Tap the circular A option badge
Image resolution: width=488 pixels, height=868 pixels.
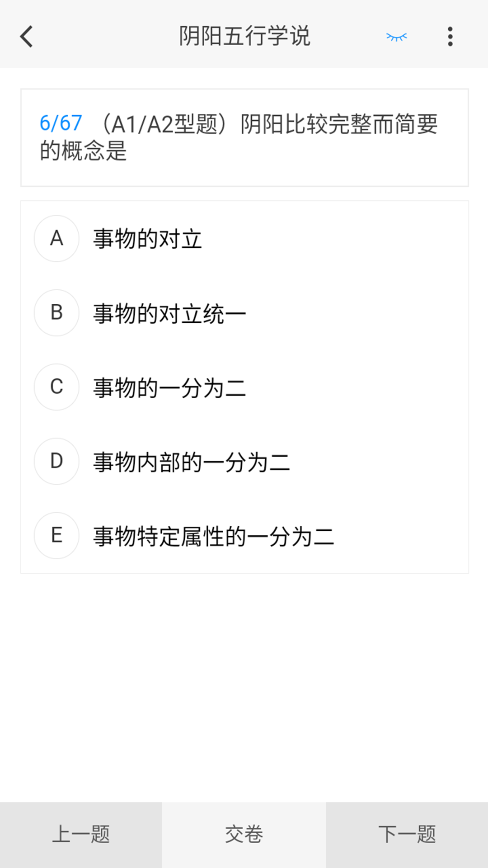coord(56,239)
